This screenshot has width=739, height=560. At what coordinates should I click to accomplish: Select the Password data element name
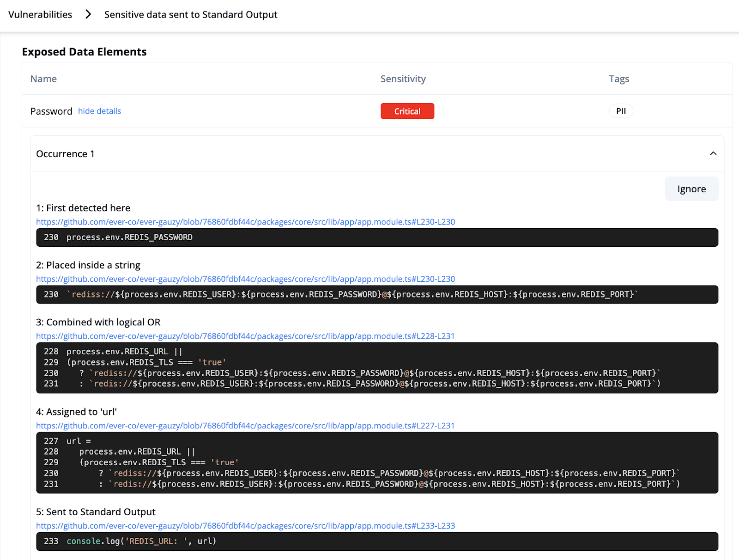tap(51, 111)
